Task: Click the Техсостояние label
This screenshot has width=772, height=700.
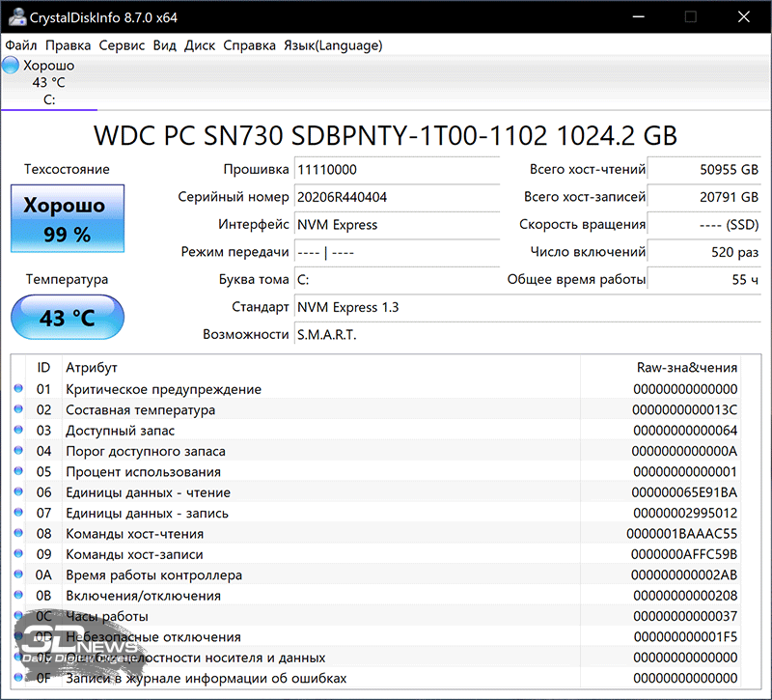Action: tap(67, 169)
